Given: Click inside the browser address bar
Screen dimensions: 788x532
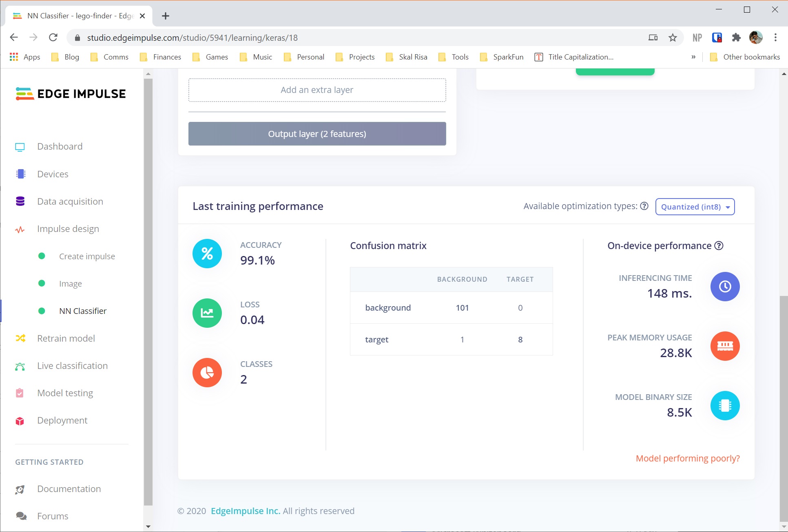Looking at the screenshot, I should coord(286,38).
